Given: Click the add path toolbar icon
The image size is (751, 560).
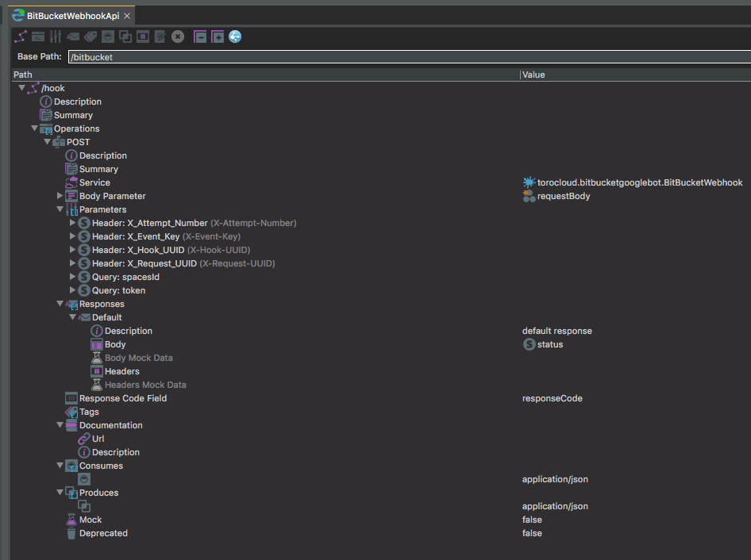Looking at the screenshot, I should click(x=21, y=36).
